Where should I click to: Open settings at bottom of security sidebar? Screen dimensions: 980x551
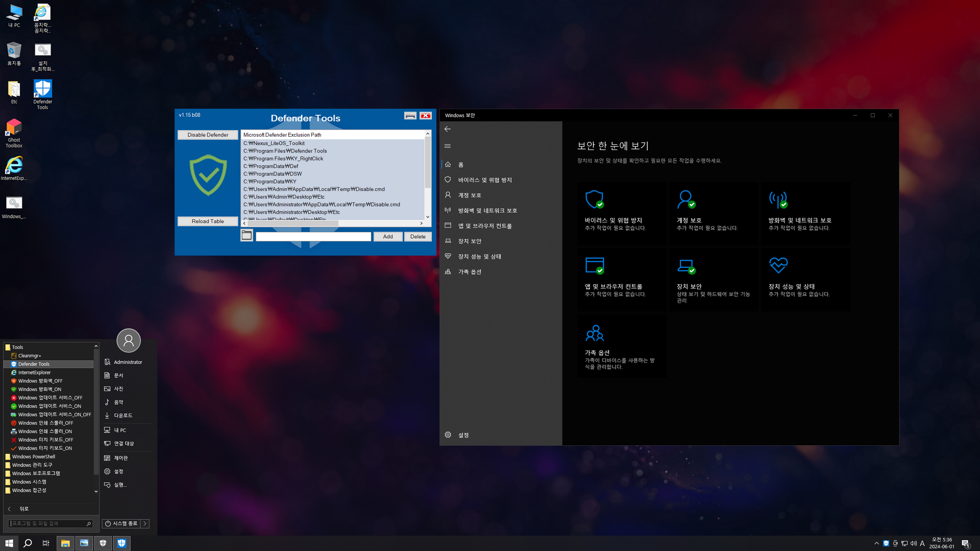click(x=463, y=435)
